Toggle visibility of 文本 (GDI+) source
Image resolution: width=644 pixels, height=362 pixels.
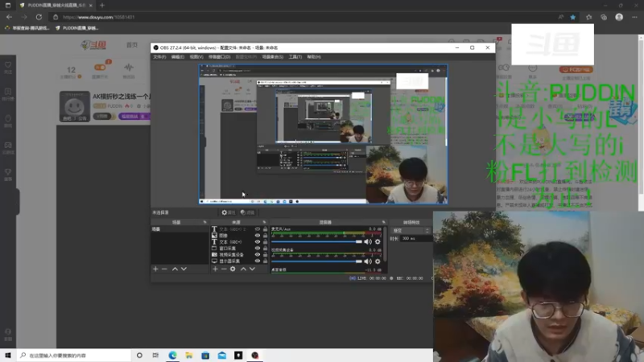[258, 242]
